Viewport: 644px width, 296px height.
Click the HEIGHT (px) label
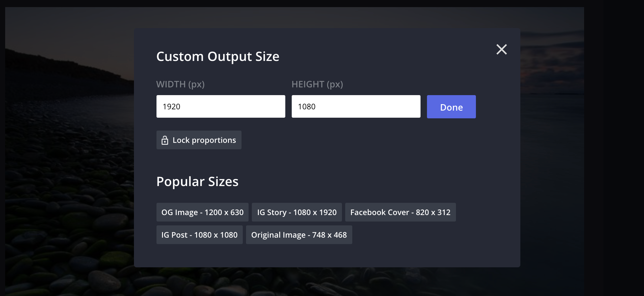317,84
